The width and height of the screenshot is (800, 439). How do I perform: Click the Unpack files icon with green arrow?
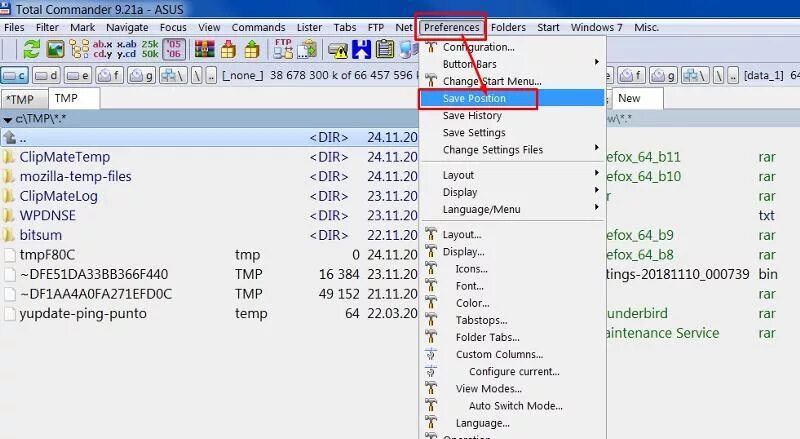pyautogui.click(x=252, y=50)
